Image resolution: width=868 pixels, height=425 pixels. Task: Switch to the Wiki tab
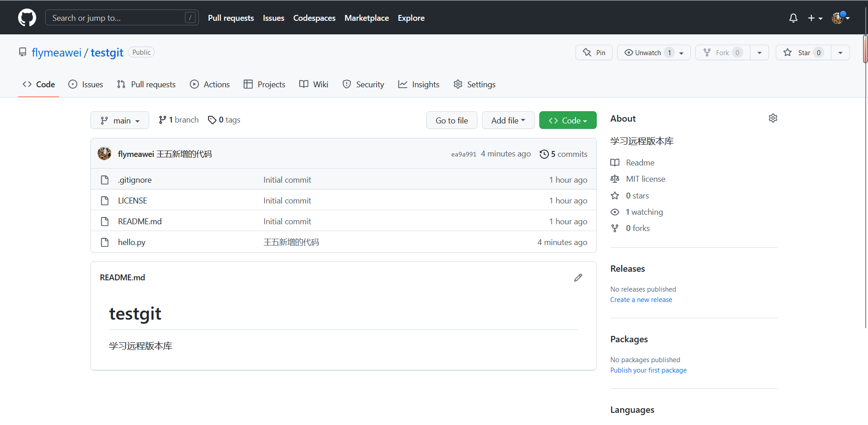click(314, 84)
